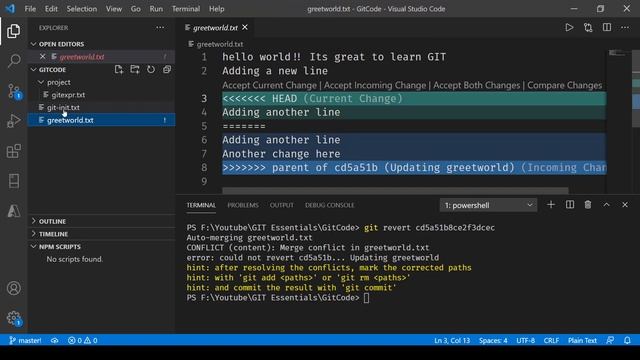Refresh the Explorer file tree
The image size is (640, 360).
[x=151, y=69]
